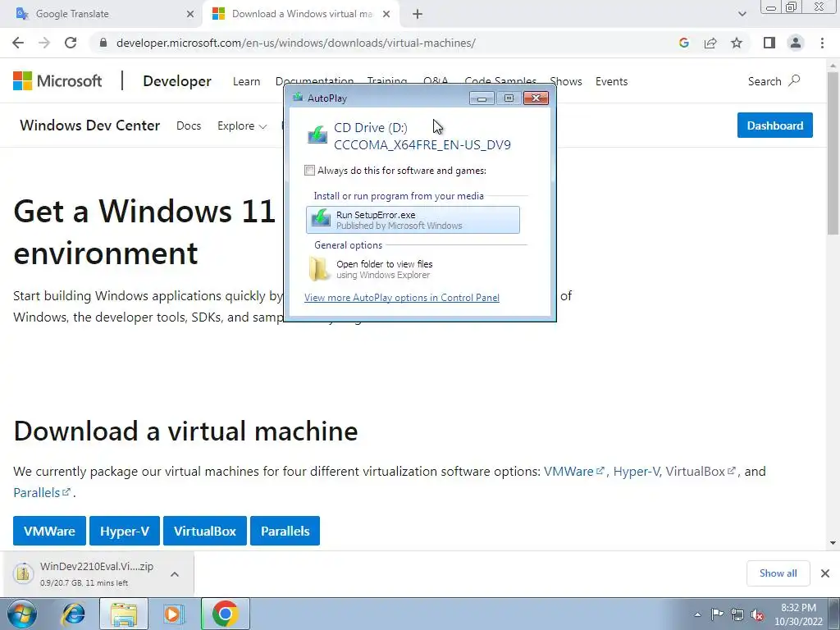Click the CD Drive (D:) icon in AutoPlay
Viewport: 840px width, 630px height.
(317, 135)
